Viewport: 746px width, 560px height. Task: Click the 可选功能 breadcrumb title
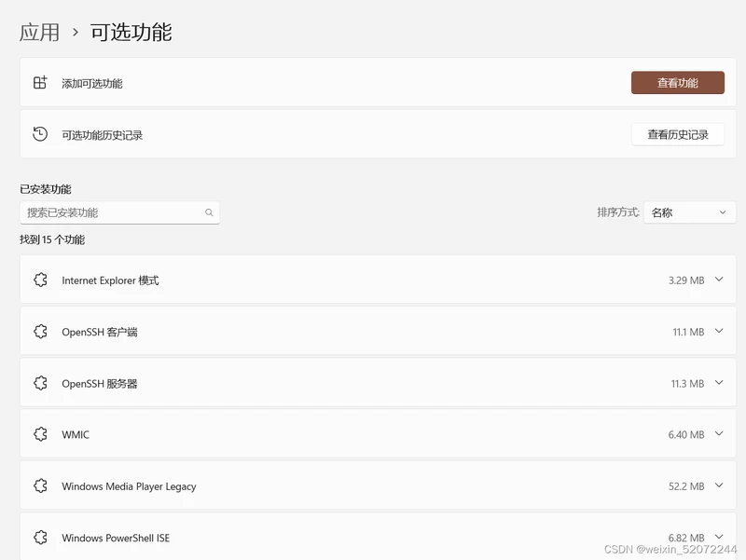[131, 33]
